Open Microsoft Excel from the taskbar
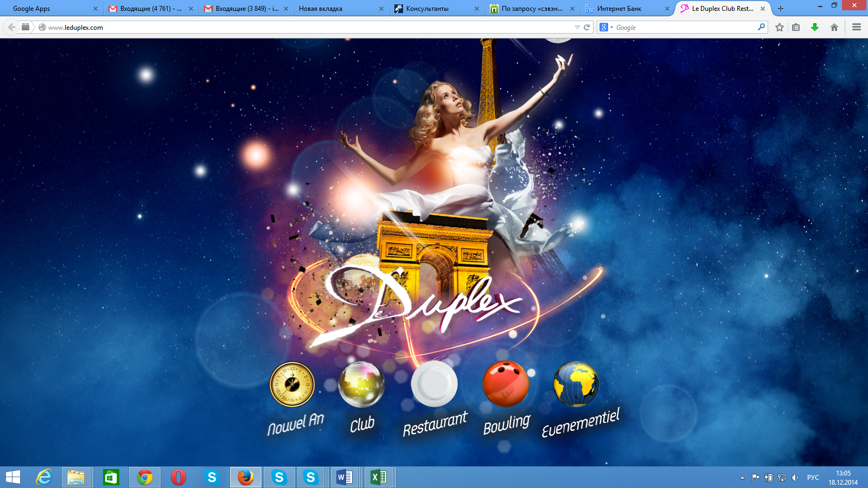 [379, 477]
